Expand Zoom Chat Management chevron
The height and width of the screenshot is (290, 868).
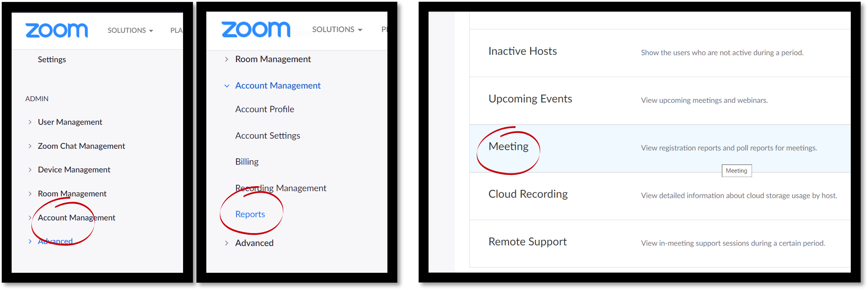tap(30, 146)
